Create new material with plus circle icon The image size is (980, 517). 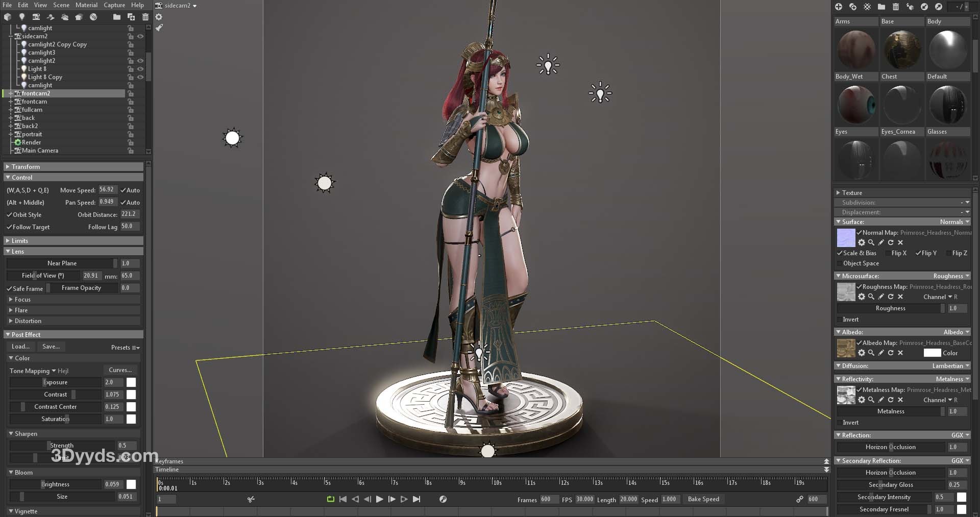(838, 7)
